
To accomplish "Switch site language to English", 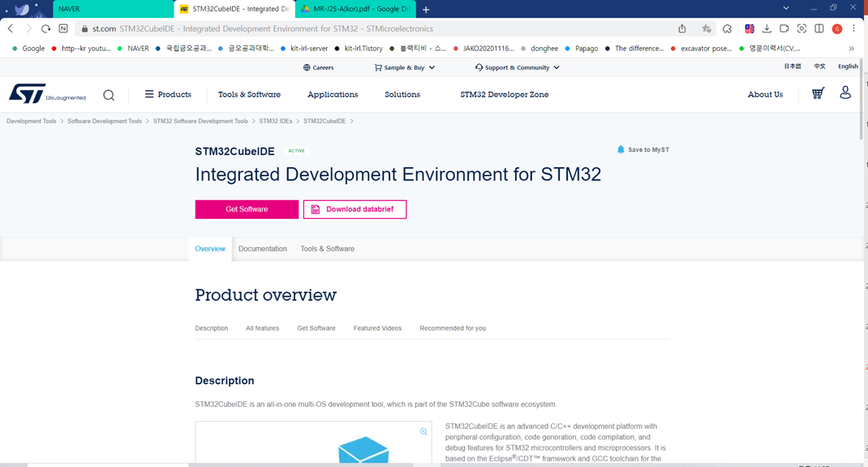I will tap(848, 66).
